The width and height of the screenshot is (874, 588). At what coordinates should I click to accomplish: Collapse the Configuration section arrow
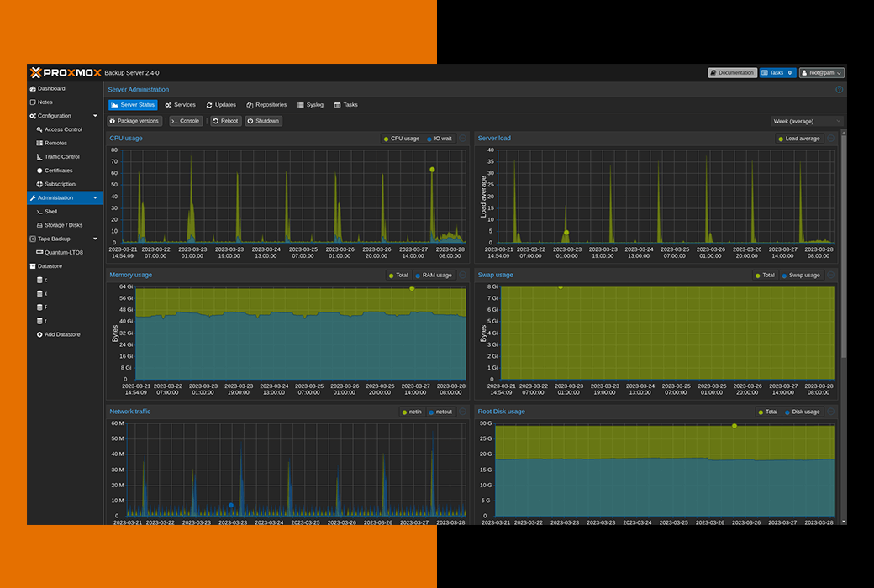95,116
